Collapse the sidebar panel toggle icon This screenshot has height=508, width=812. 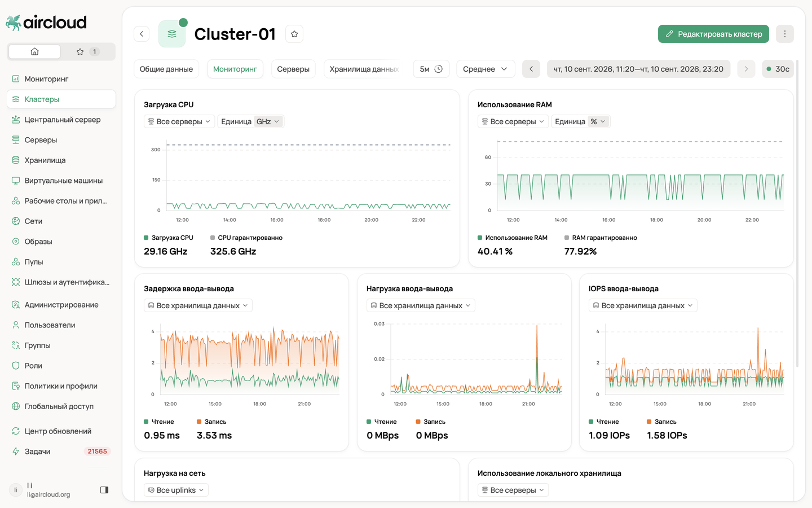[x=104, y=490]
